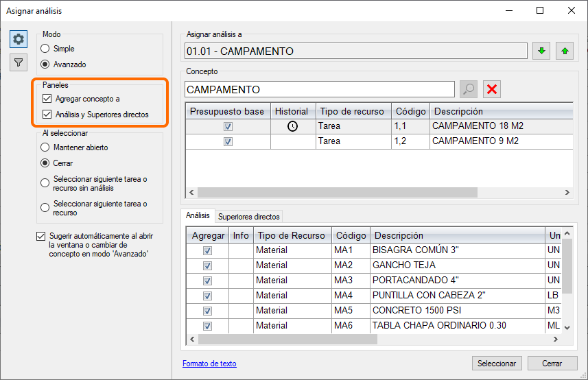The width and height of the screenshot is (588, 380).
Task: Toggle Agregar for GANCHO TEJA
Action: click(207, 265)
